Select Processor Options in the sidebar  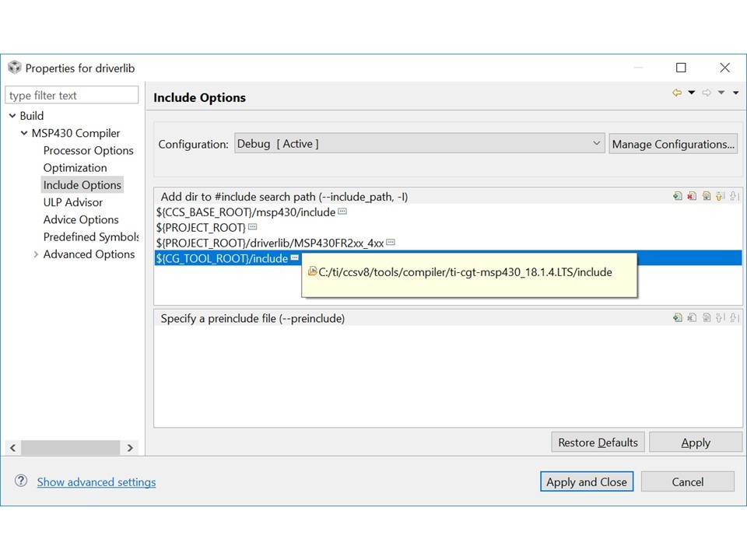coord(89,150)
